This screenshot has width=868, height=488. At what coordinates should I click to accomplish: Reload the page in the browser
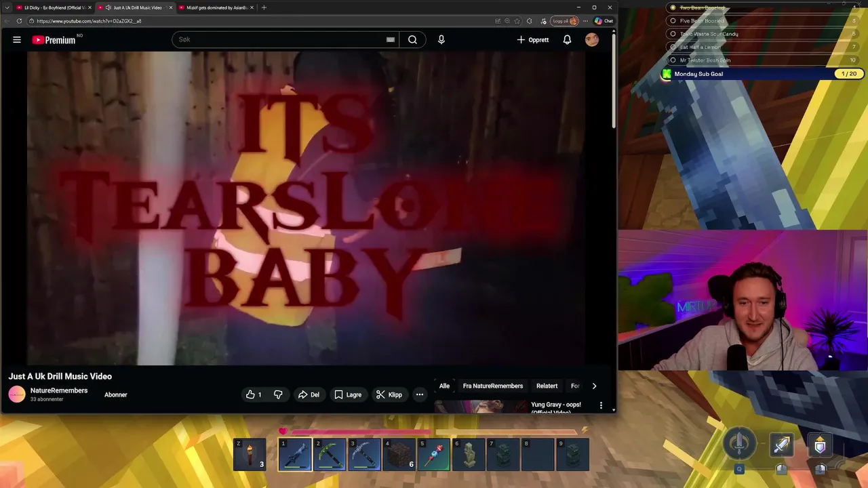tap(19, 21)
